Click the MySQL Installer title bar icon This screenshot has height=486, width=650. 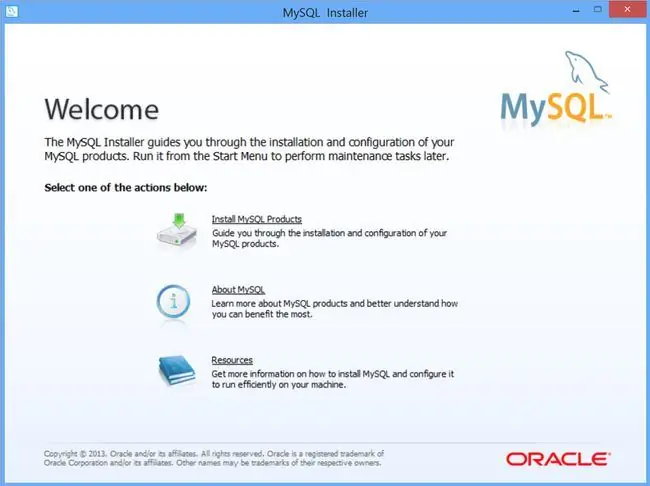12,11
